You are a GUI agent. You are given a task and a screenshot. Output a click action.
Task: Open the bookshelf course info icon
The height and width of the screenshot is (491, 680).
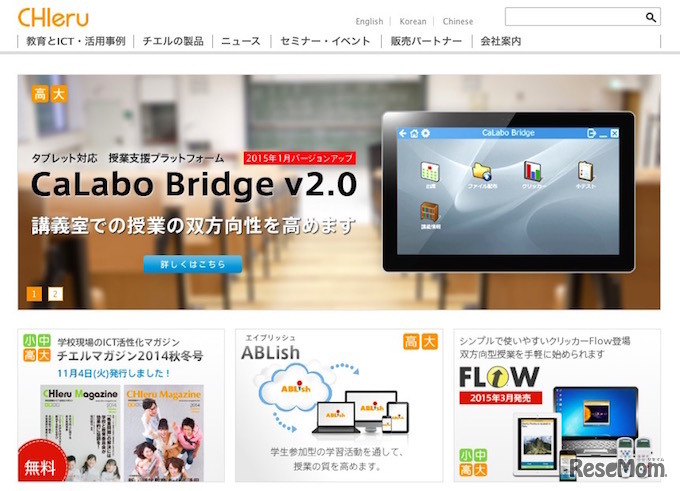click(x=430, y=213)
